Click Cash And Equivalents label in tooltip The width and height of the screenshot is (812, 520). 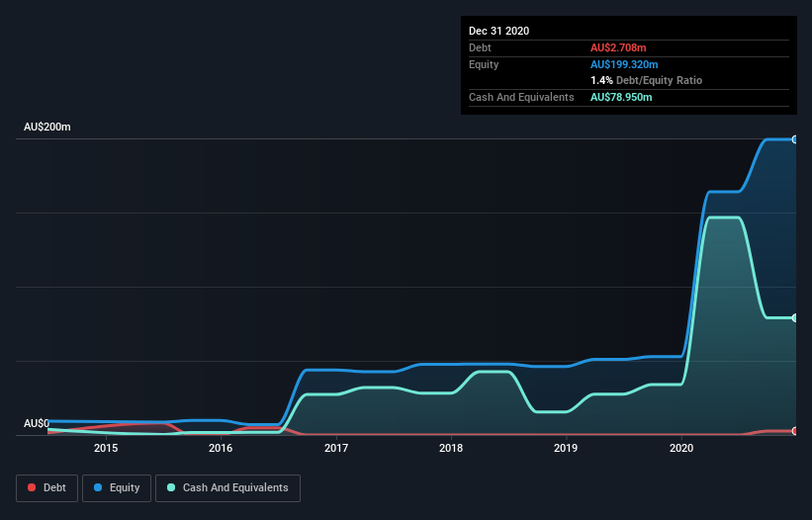pyautogui.click(x=521, y=97)
